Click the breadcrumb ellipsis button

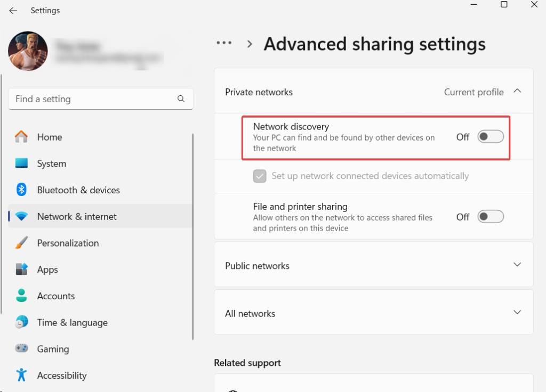[x=224, y=44]
